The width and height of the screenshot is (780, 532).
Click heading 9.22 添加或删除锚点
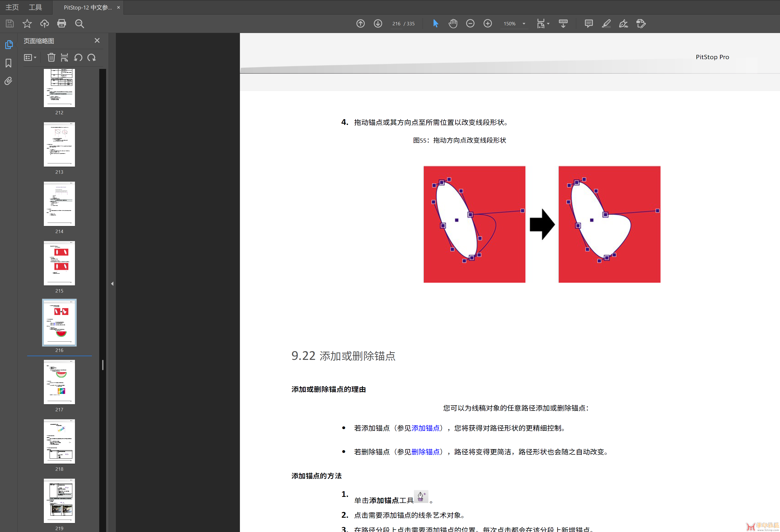tap(343, 356)
